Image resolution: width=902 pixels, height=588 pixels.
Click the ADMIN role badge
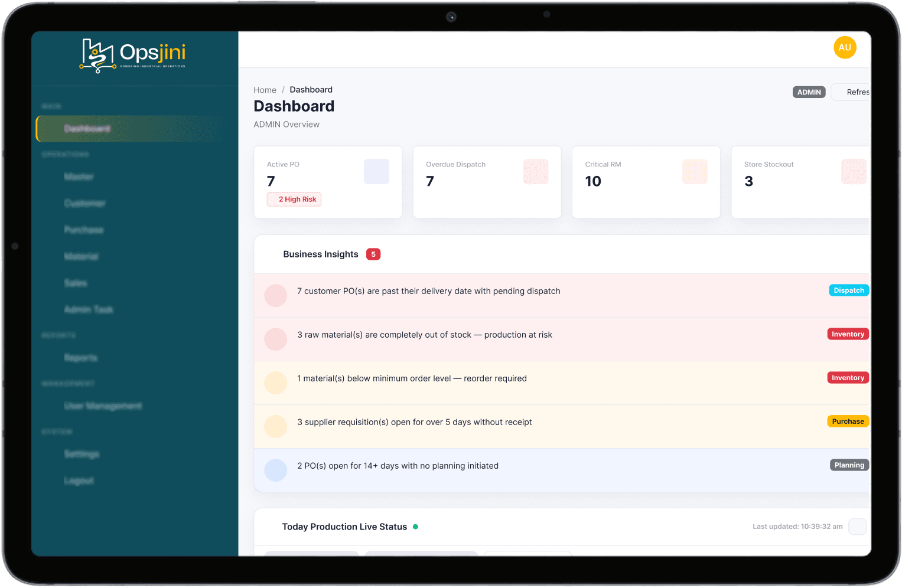809,92
